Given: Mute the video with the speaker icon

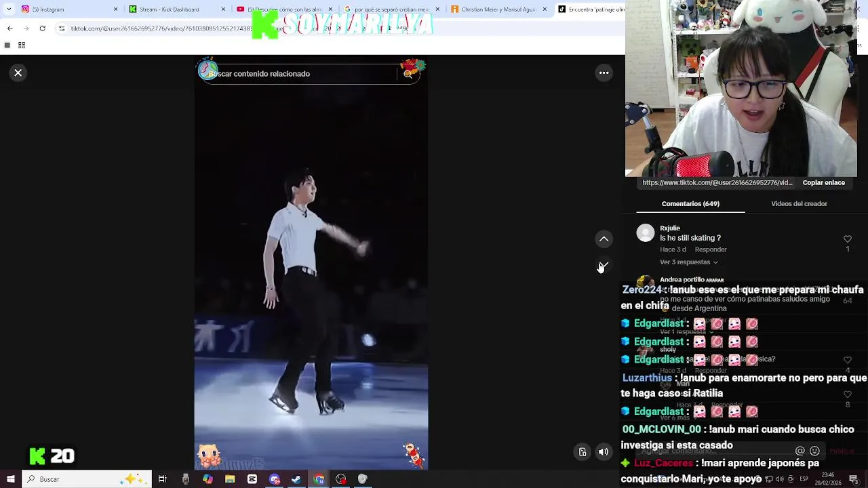Looking at the screenshot, I should [x=604, y=452].
